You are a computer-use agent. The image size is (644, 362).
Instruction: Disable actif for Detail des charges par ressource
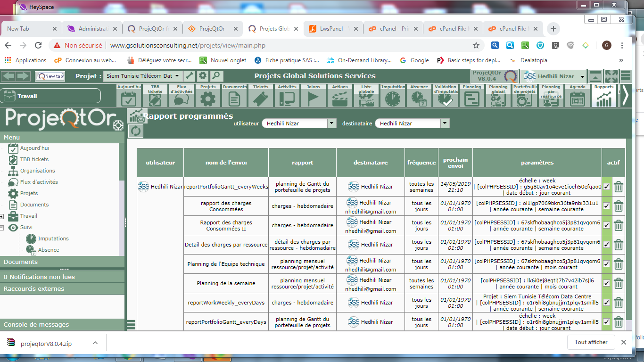pyautogui.click(x=607, y=245)
